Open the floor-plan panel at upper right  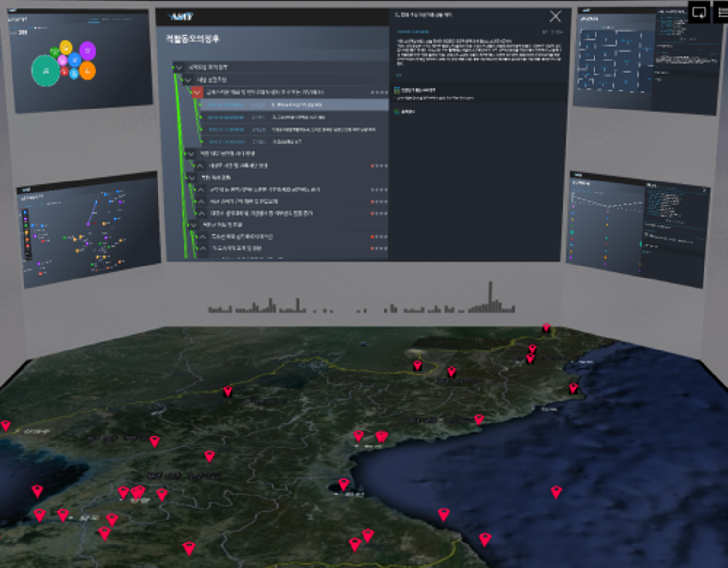pos(646,60)
